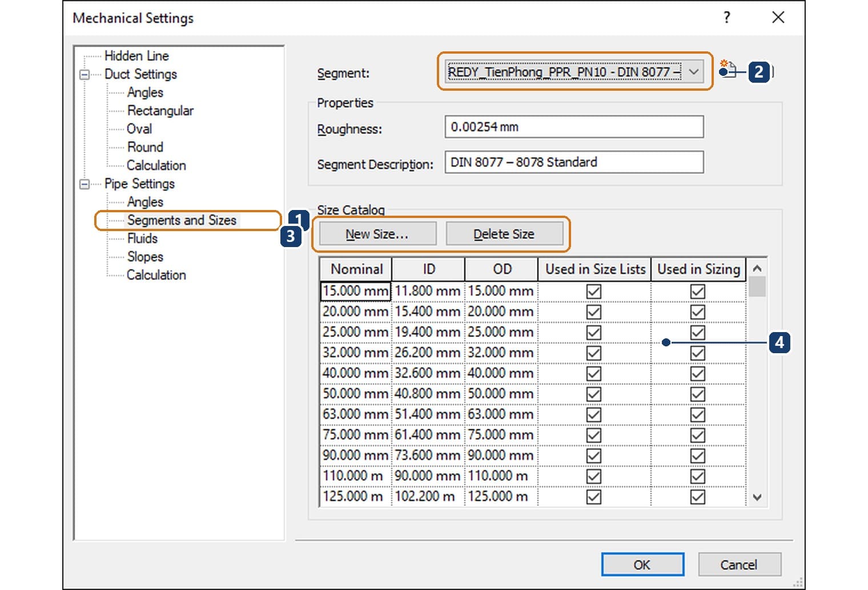Select the 20.000 mm OD cell
Image resolution: width=868 pixels, height=590 pixels.
point(501,312)
